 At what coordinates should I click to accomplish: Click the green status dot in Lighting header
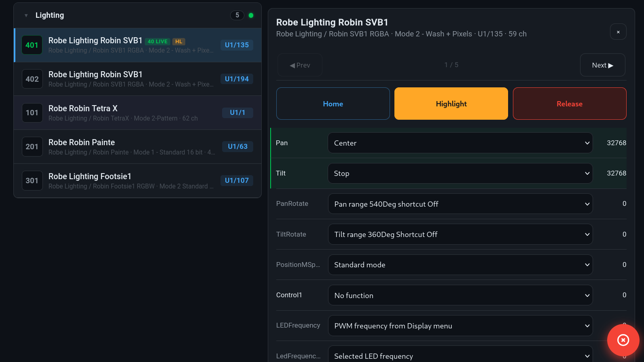click(251, 15)
